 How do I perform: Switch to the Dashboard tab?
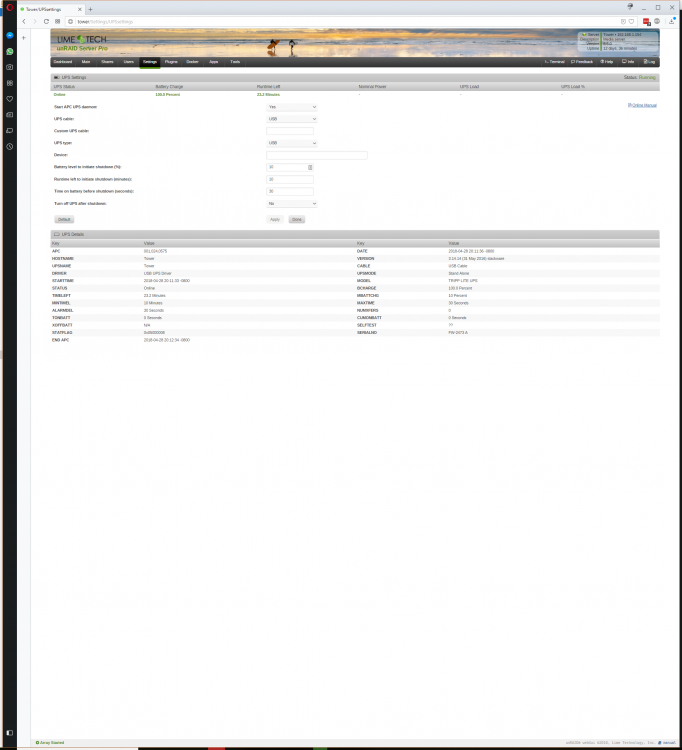(x=63, y=62)
